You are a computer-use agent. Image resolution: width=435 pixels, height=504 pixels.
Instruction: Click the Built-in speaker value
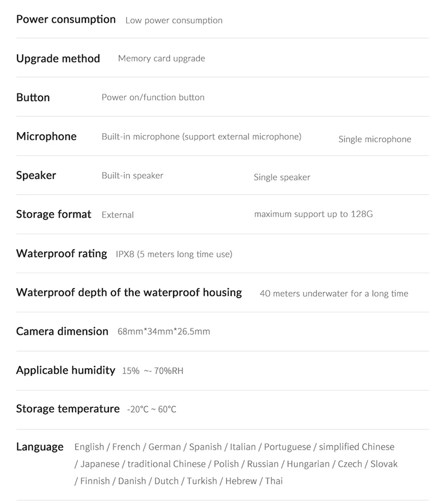point(132,176)
